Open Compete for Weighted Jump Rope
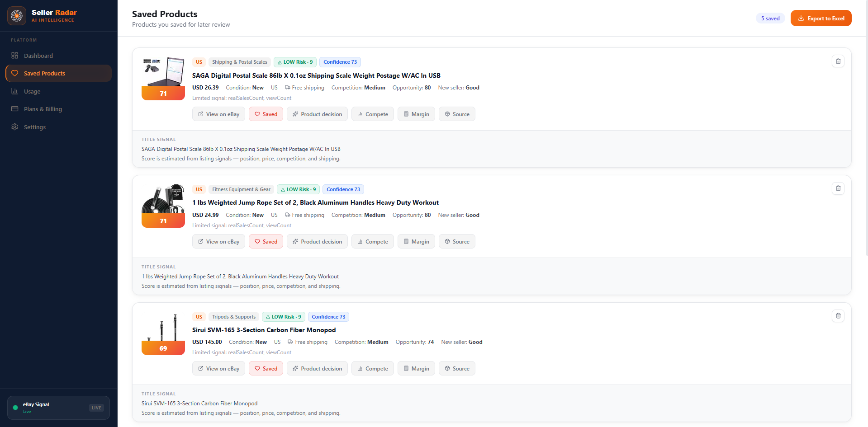Screen dimensions: 868x427 (x=373, y=242)
